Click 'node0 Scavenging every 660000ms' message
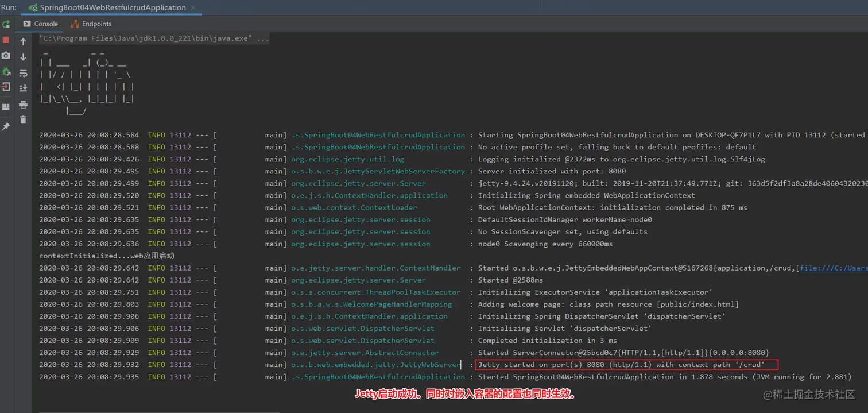Screen dimensions: 868x413 545,244
